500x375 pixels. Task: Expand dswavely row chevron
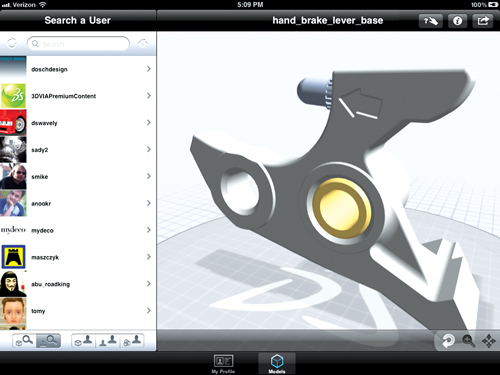pos(149,122)
